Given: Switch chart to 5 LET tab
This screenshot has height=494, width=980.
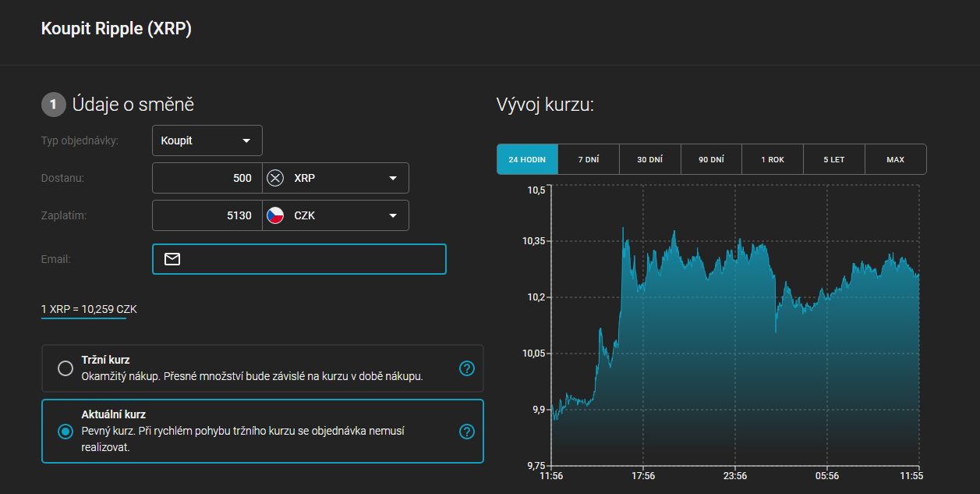Looking at the screenshot, I should [833, 159].
